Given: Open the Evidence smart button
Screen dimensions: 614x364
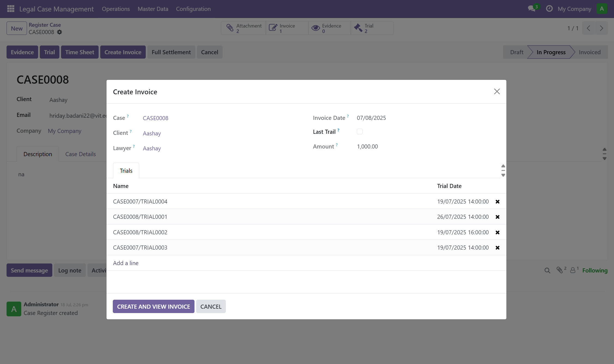Looking at the screenshot, I should pos(329,28).
